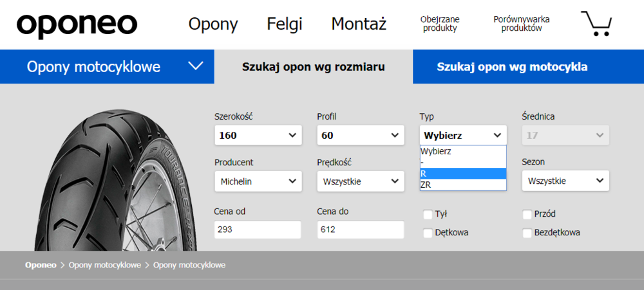Click the first Opony motocyklowe breadcrumb
644x290 pixels.
click(105, 265)
